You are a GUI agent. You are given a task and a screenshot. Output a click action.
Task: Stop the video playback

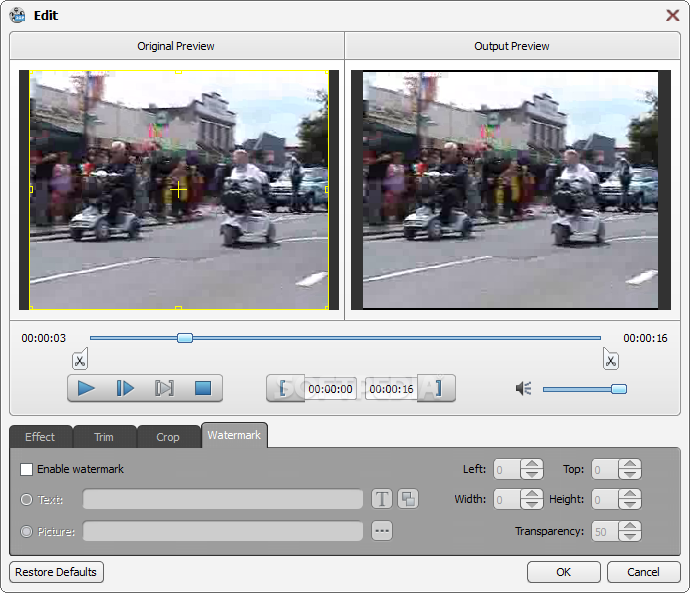tap(203, 388)
